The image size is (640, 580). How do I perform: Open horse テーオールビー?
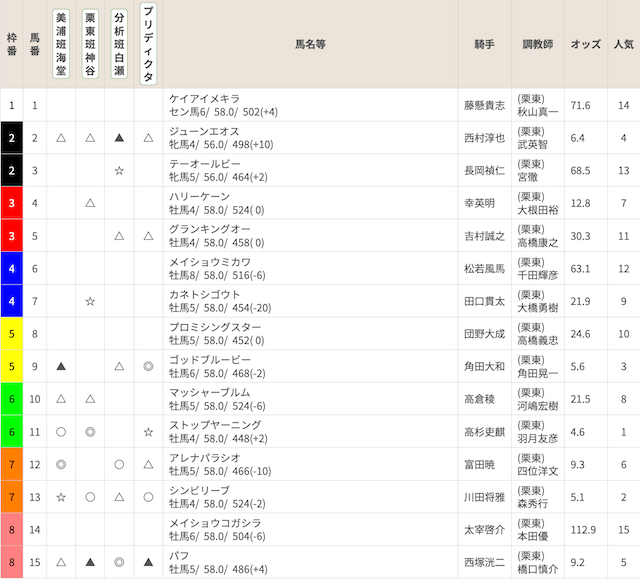click(x=205, y=164)
